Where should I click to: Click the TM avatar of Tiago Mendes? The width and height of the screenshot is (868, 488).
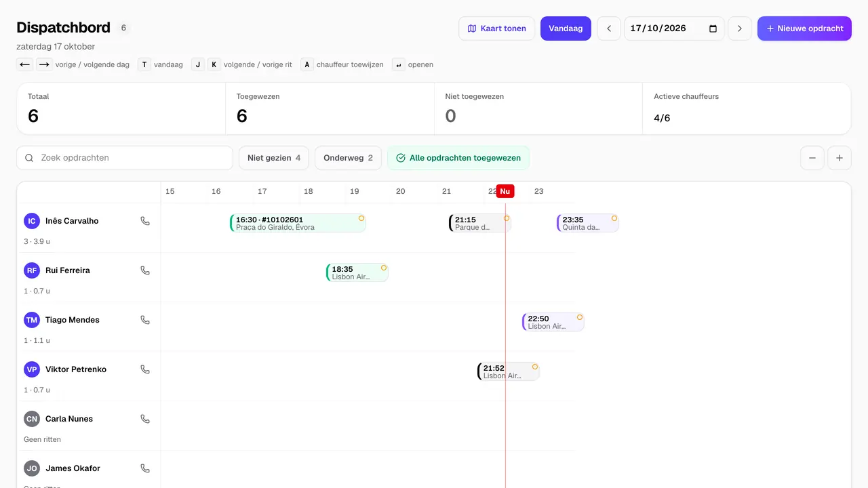tap(32, 320)
